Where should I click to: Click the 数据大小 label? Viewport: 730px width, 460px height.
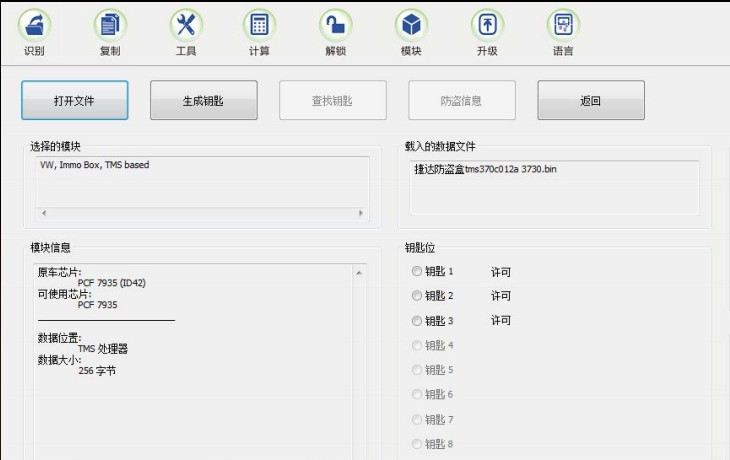(x=59, y=360)
